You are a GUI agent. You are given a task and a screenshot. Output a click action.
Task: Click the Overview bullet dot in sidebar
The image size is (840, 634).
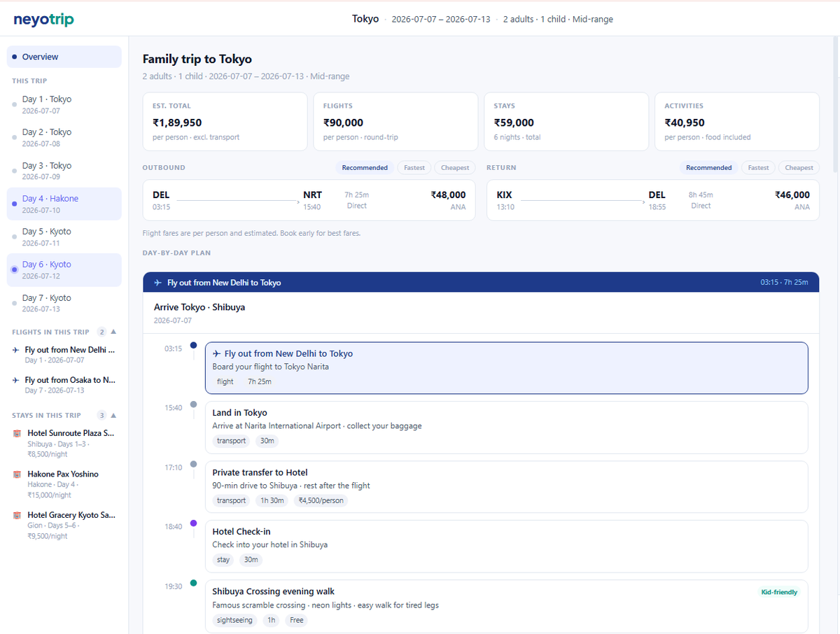click(x=15, y=57)
